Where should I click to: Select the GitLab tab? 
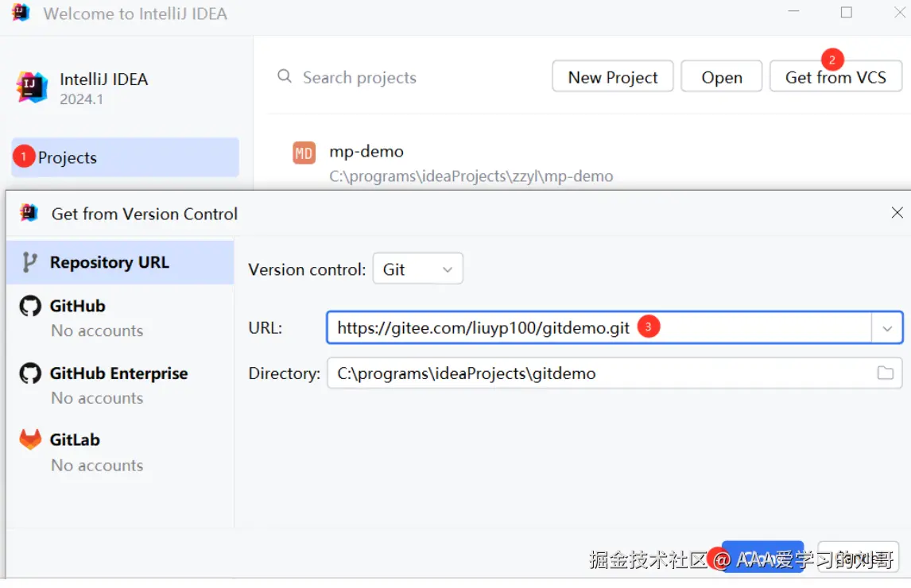120,452
